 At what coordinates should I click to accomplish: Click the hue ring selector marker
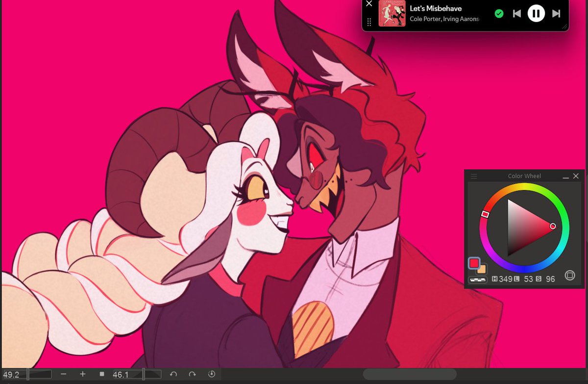point(485,214)
